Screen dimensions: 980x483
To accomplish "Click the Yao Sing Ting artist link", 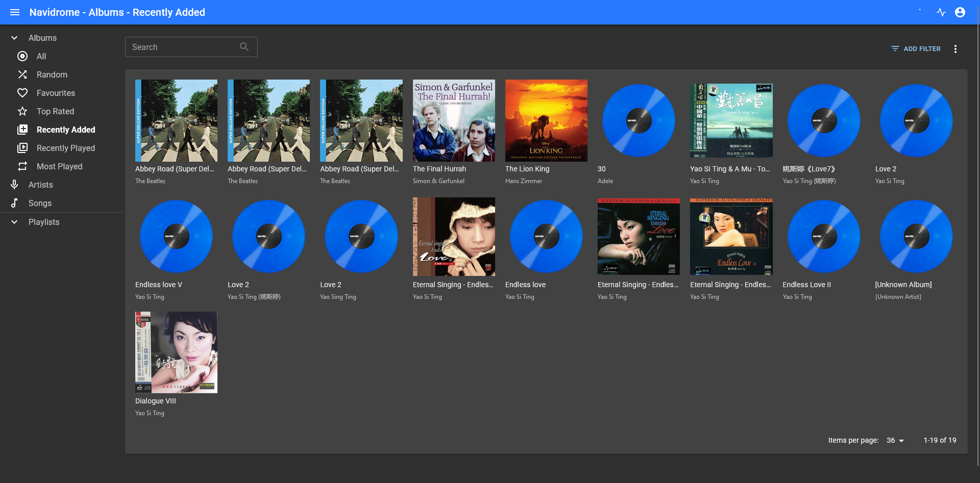I will coord(338,297).
